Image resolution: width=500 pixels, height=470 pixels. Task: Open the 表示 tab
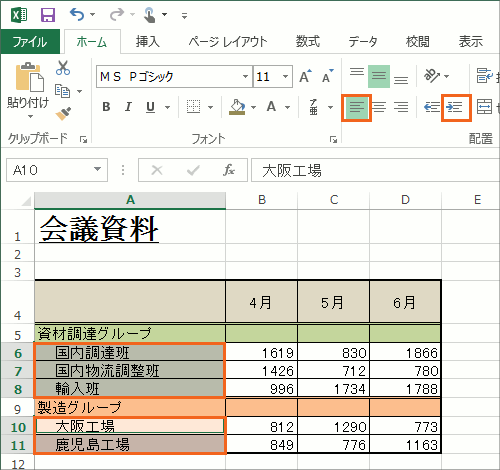pyautogui.click(x=470, y=42)
